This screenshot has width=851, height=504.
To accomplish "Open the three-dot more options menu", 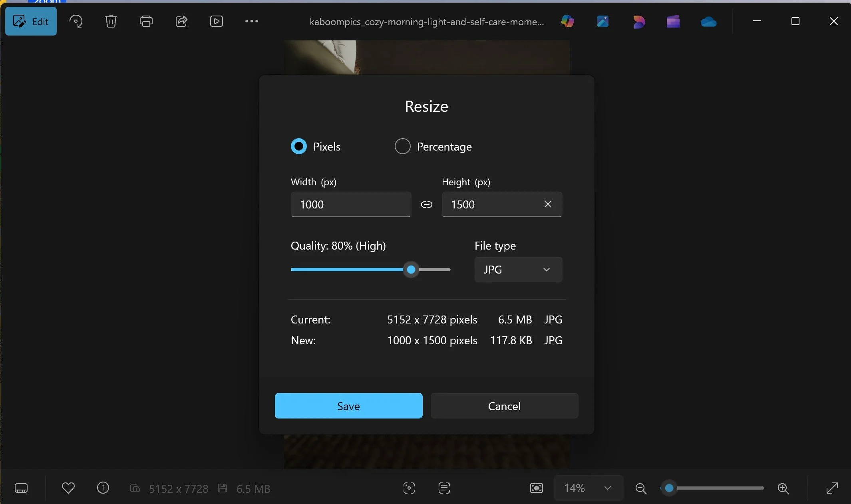I will [x=251, y=21].
